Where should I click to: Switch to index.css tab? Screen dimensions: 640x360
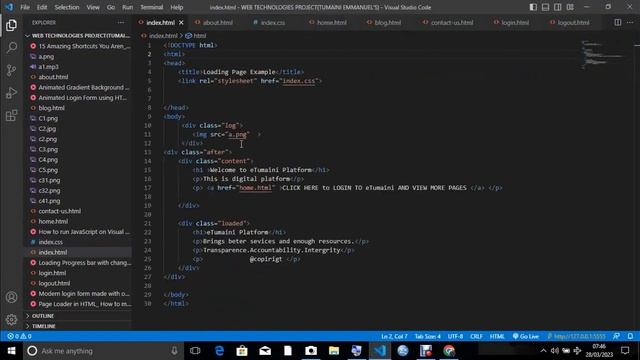pos(272,22)
